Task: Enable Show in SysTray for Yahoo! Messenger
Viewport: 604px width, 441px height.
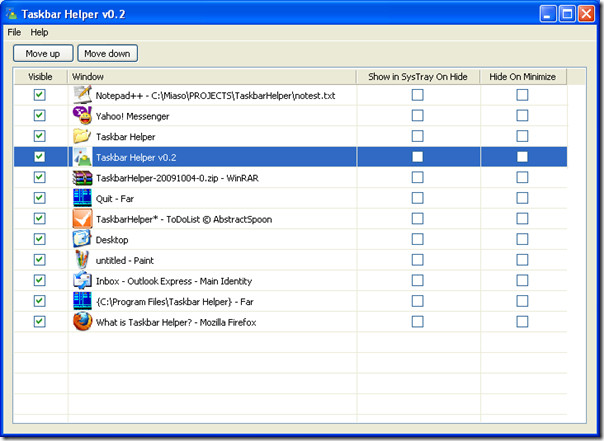Action: coord(418,116)
